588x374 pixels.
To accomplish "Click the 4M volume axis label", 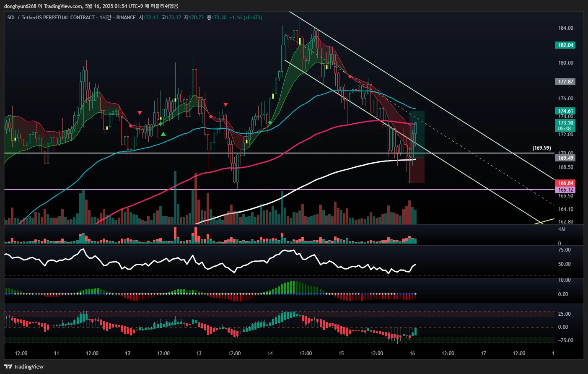I will tap(562, 230).
